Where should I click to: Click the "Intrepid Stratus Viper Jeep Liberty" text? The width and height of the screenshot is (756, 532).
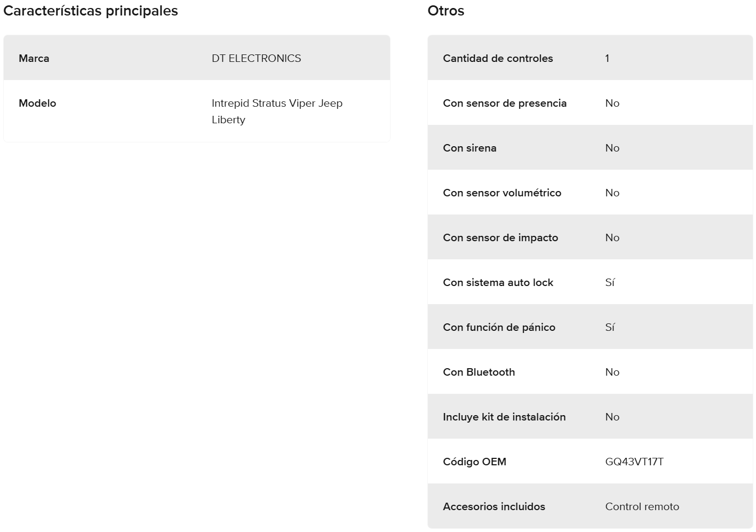coord(276,111)
